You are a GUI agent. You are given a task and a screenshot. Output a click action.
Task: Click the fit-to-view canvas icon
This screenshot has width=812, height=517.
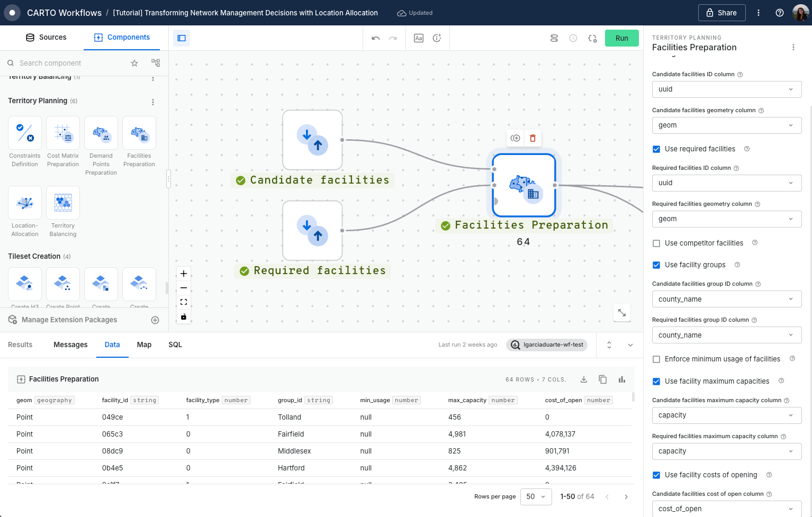(184, 302)
